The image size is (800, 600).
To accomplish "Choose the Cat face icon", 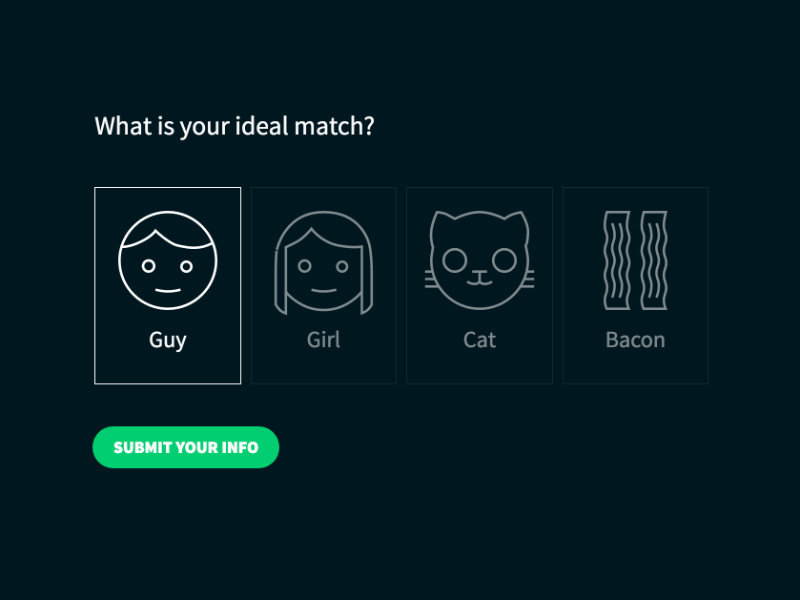I will pos(479,258).
